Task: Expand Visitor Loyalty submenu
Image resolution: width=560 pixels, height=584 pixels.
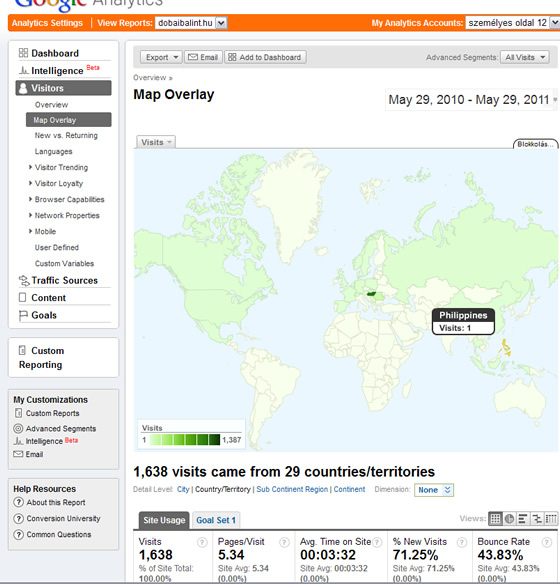Action: (x=31, y=183)
